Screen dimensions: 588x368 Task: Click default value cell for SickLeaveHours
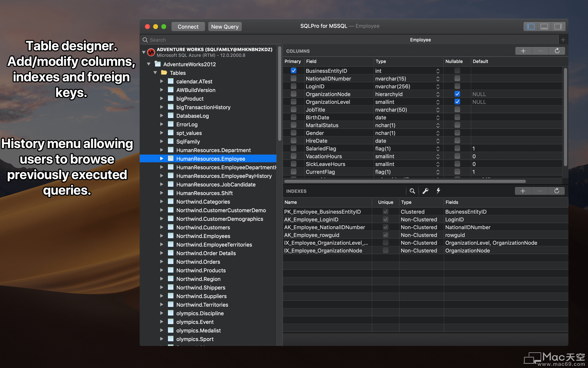[x=517, y=164]
